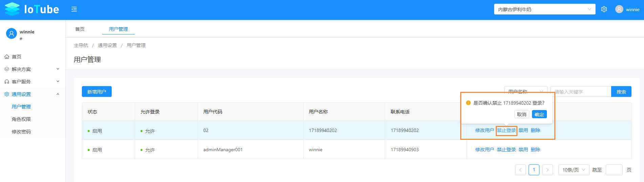
Task: Select page 1 in pagination
Action: [x=534, y=170]
